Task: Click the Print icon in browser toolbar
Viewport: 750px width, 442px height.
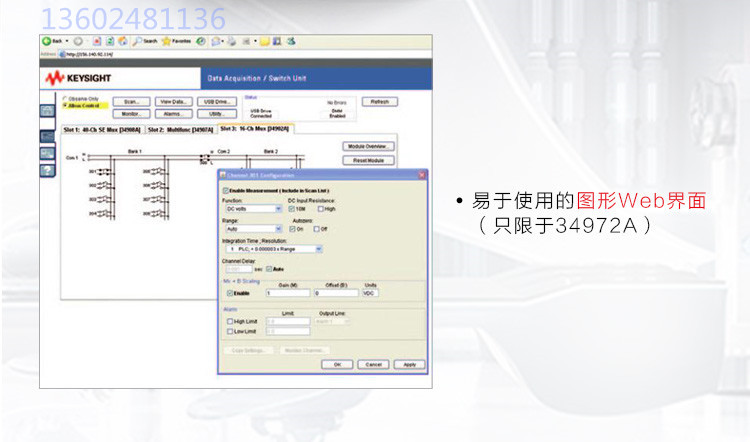Action: point(232,41)
